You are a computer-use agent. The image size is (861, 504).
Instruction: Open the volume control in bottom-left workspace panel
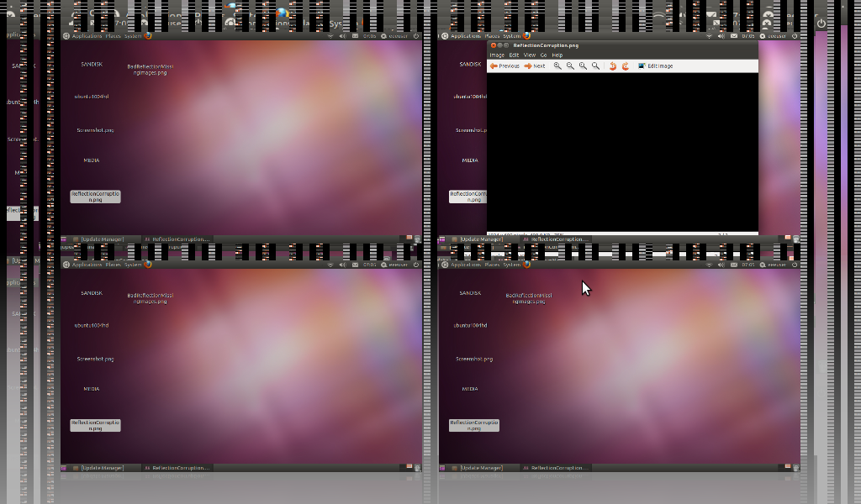pyautogui.click(x=342, y=265)
